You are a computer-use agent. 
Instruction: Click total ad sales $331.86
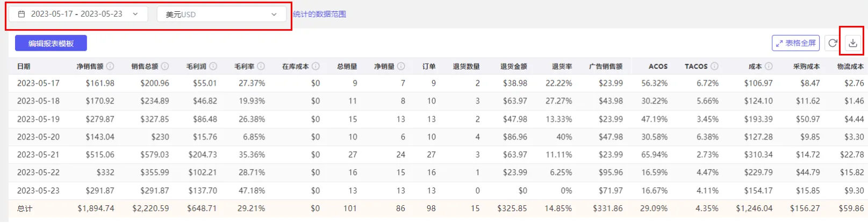click(x=608, y=208)
